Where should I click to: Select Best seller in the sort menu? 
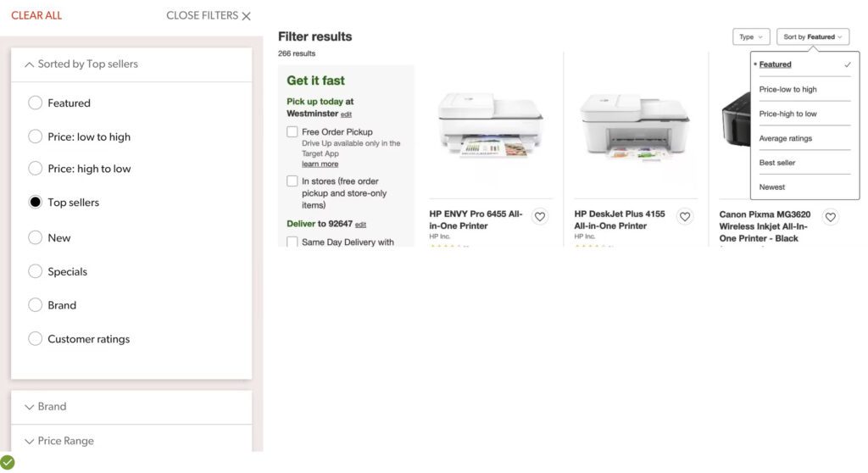coord(777,163)
